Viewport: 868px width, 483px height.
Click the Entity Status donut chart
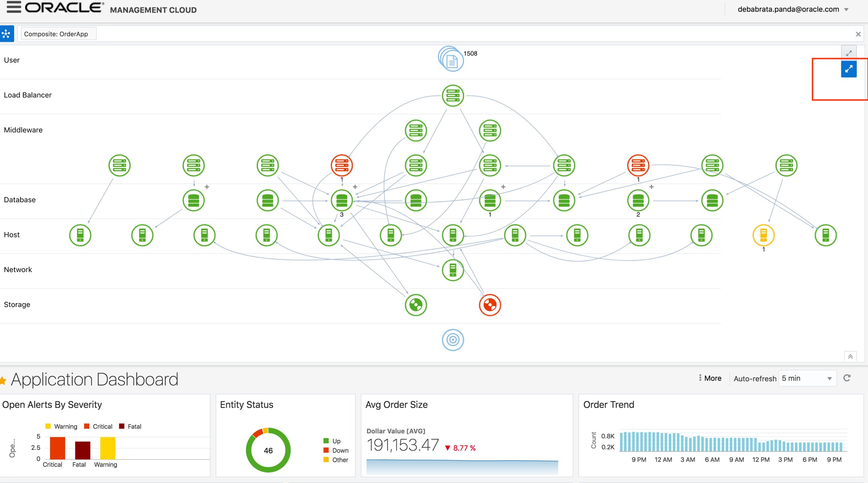click(x=268, y=450)
